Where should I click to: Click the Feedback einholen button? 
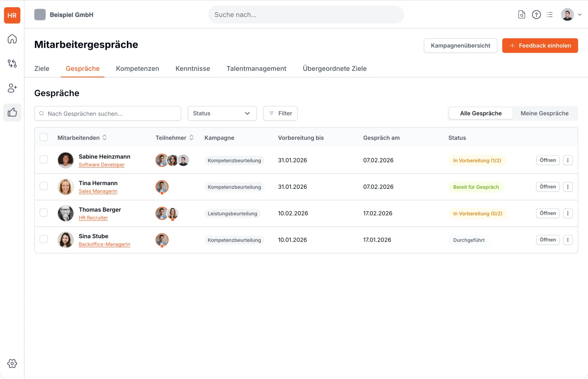pyautogui.click(x=540, y=46)
